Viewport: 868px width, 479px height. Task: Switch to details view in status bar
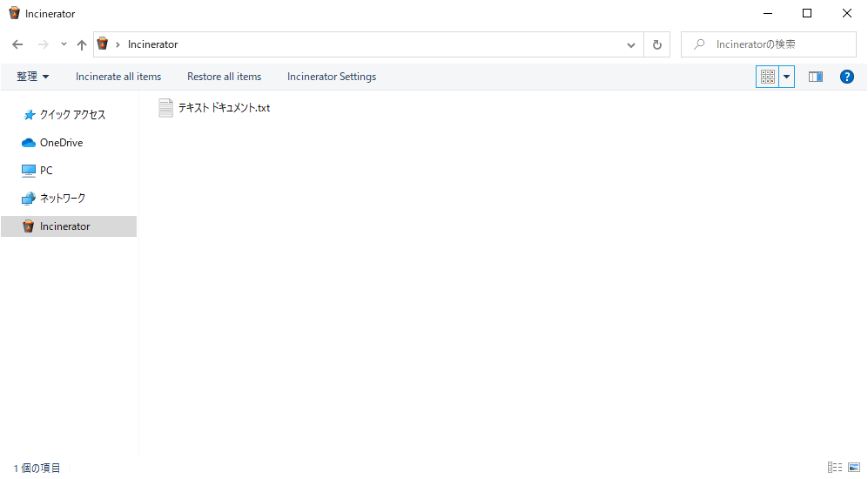tap(835, 468)
